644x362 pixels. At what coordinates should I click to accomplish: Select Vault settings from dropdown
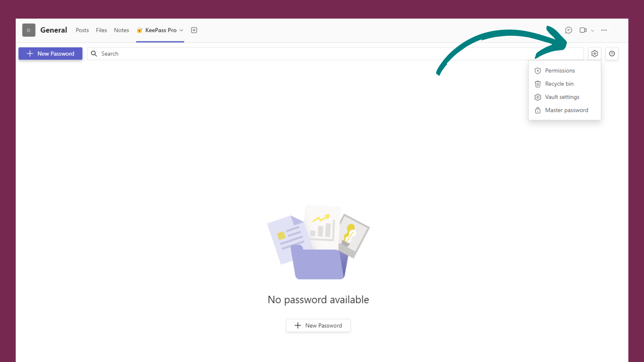pos(562,97)
